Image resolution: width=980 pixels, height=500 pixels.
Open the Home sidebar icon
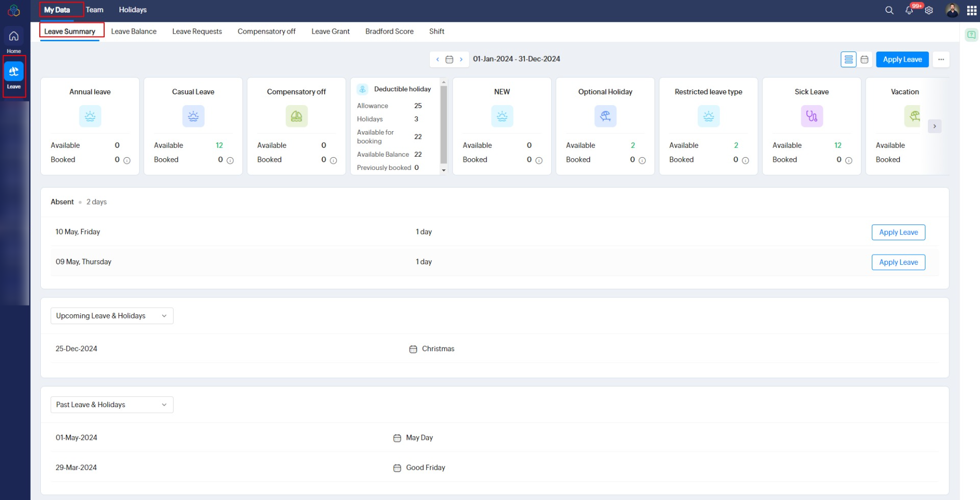[14, 41]
